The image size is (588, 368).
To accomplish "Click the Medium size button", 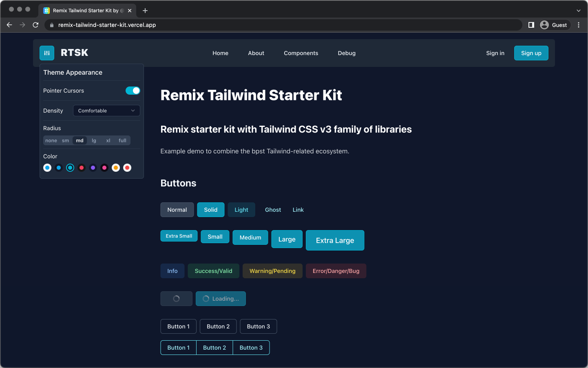I will click(x=250, y=237).
